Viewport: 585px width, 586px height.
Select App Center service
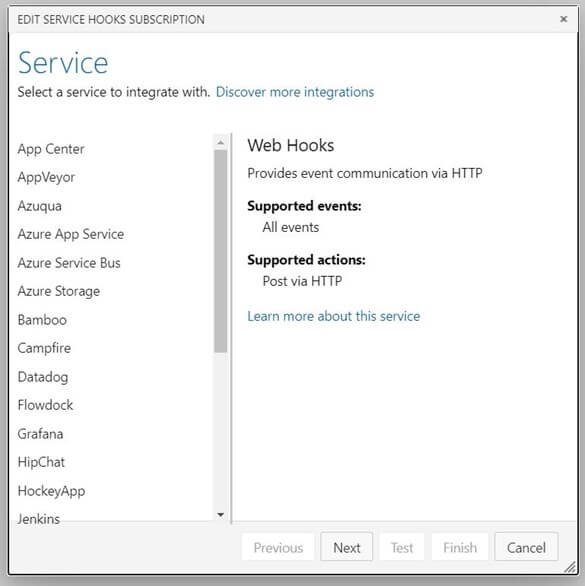click(51, 149)
